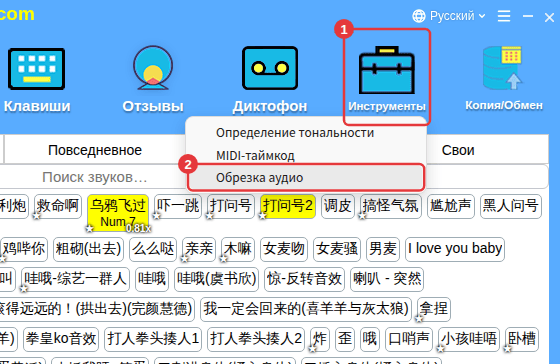Viewport: 560px width, 364px height.
Task: Select Определение тональности menu entry
Action: (x=295, y=133)
